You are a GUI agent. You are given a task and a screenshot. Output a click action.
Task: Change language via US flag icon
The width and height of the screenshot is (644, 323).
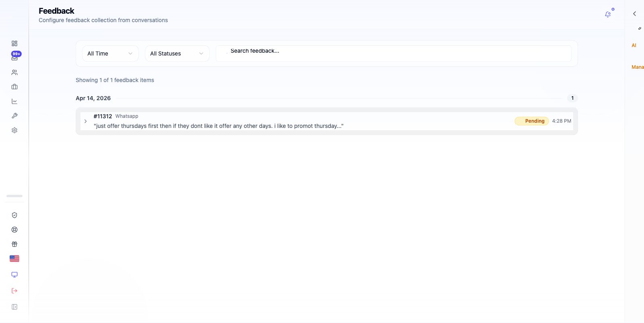coord(14,259)
